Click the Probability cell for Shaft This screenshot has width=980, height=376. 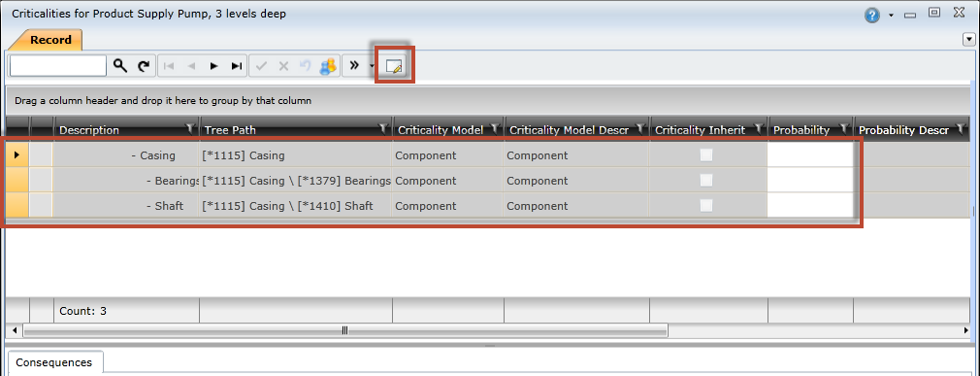tap(810, 205)
